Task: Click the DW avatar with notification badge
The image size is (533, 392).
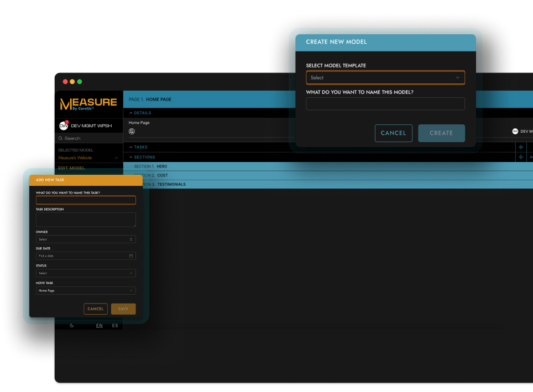Action: (64, 126)
